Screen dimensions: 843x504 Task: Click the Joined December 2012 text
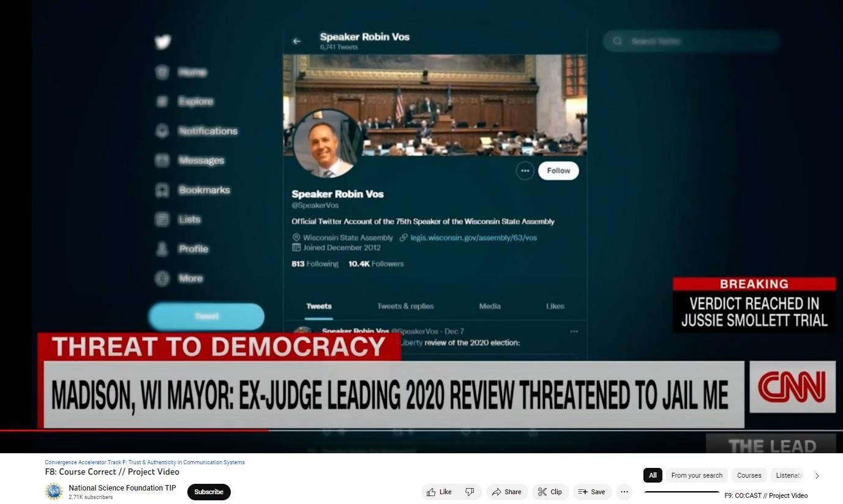(341, 248)
